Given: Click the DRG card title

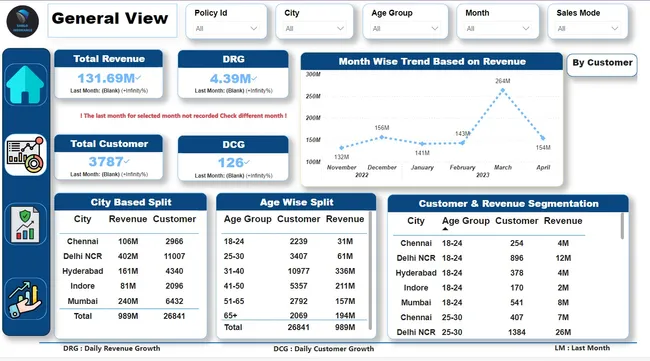Looking at the screenshot, I should point(233,59).
